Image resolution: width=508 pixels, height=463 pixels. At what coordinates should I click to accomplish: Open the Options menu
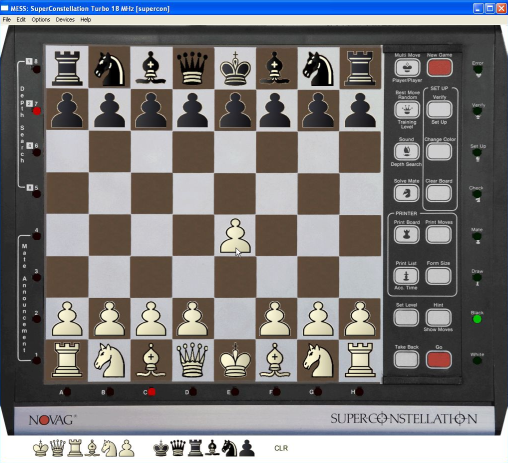(x=41, y=20)
